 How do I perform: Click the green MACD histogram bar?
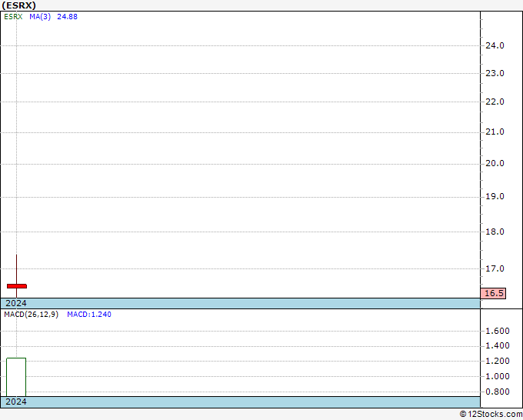click(16, 377)
